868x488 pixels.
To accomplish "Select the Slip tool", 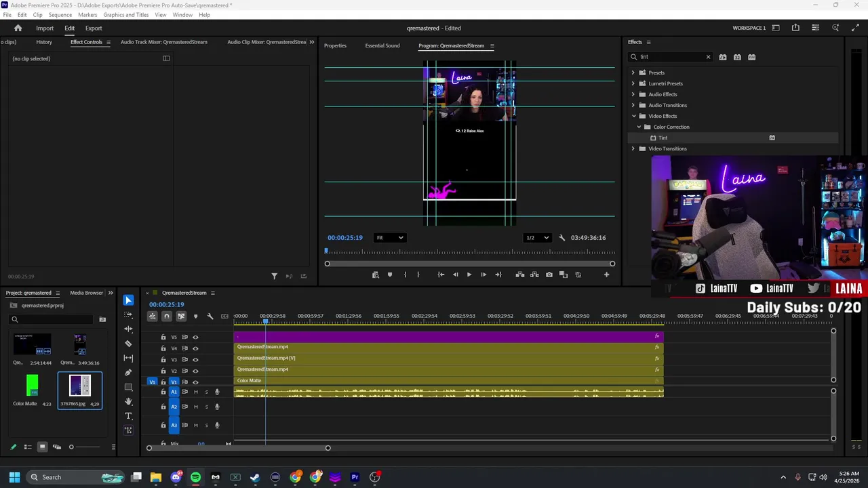I will coord(128,358).
